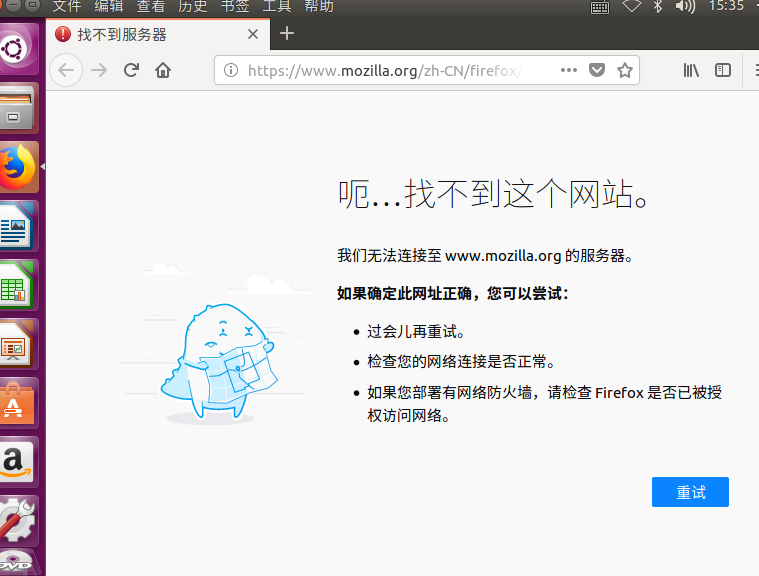
Task: Open the 帮助 menu
Action: point(319,6)
